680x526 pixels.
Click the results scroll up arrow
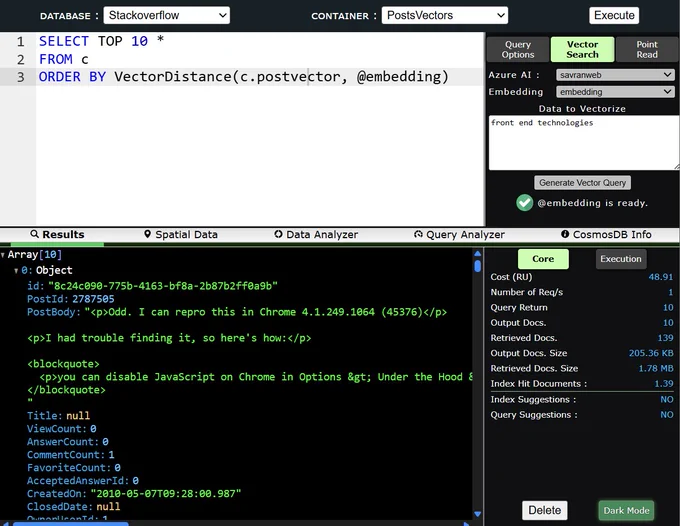coord(477,254)
